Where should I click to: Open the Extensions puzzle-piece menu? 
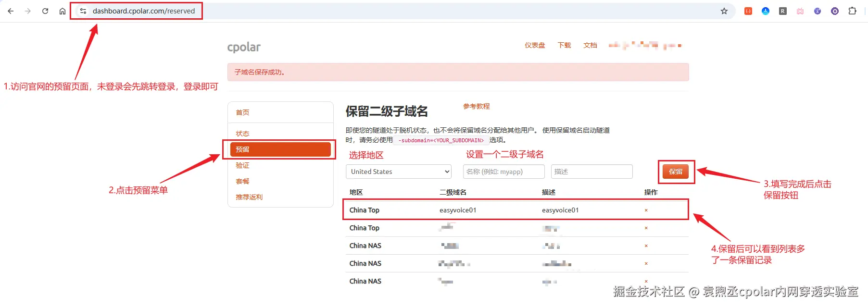click(x=852, y=11)
